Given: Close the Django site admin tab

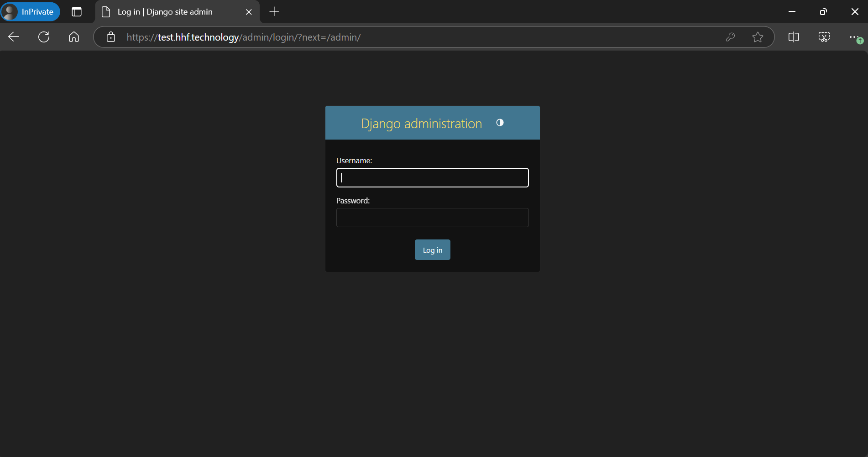Looking at the screenshot, I should pos(249,12).
